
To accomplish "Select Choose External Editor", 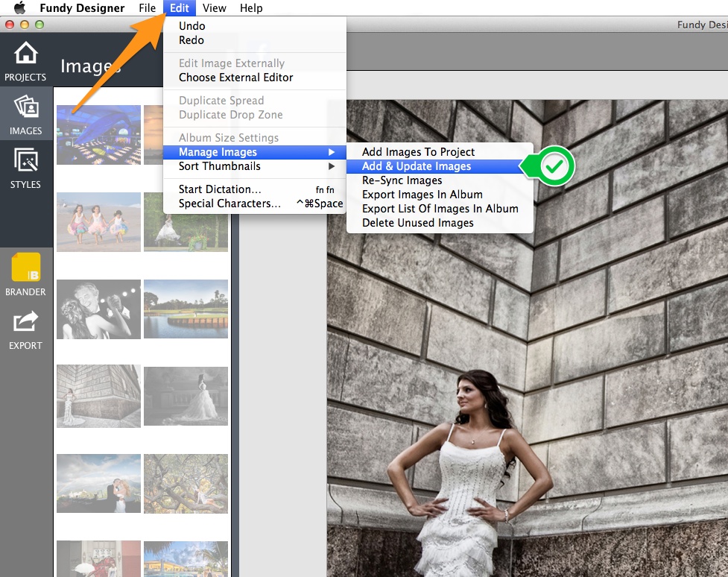I will (x=254, y=78).
